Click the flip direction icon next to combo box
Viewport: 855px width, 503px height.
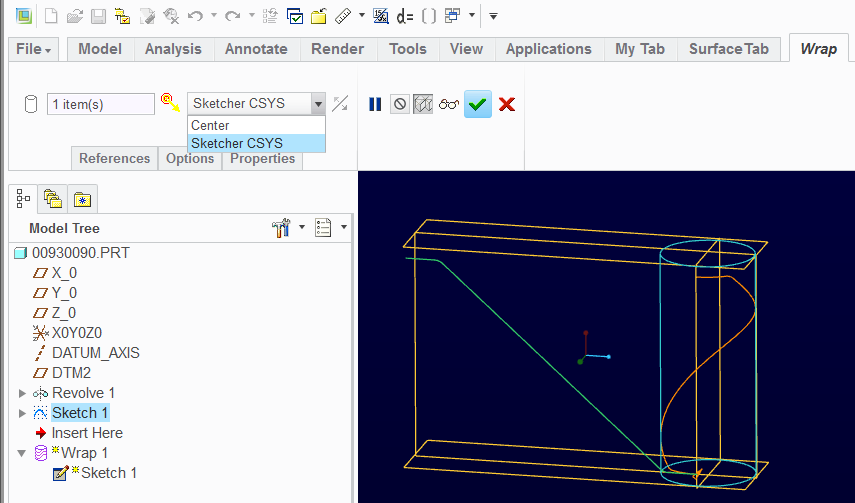pos(340,104)
